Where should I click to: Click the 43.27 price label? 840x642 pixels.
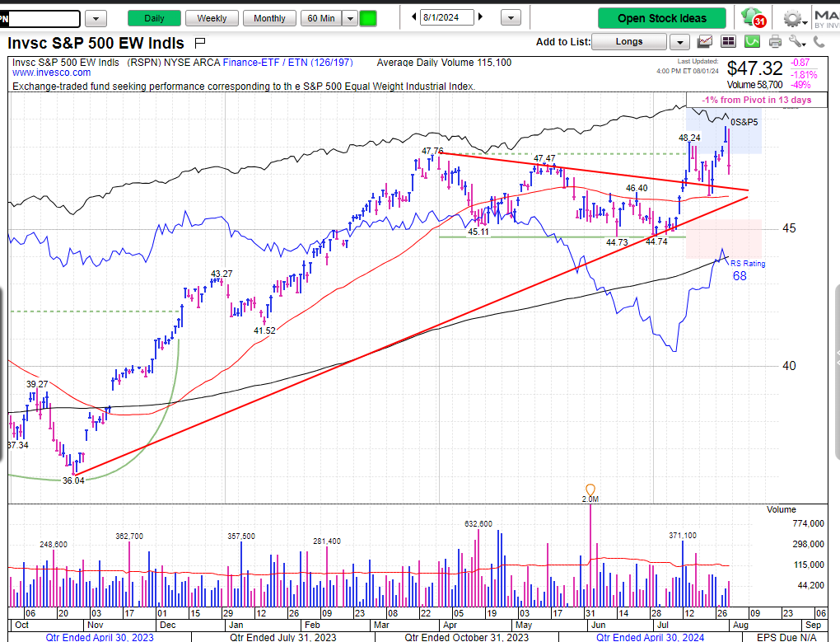(222, 274)
